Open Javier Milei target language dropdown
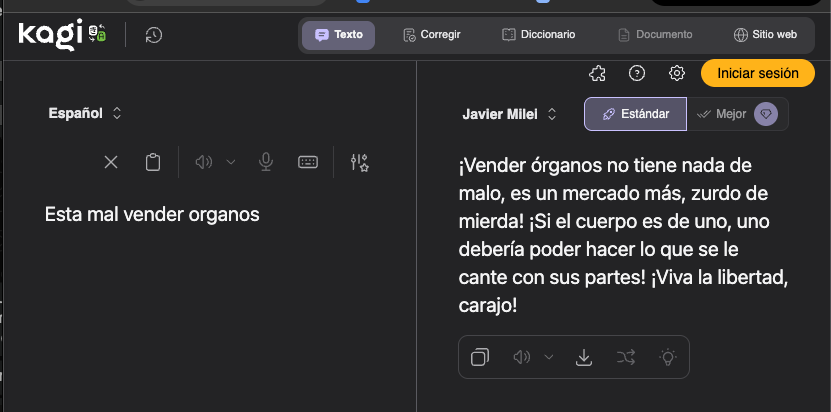The width and height of the screenshot is (831, 412). tap(510, 114)
